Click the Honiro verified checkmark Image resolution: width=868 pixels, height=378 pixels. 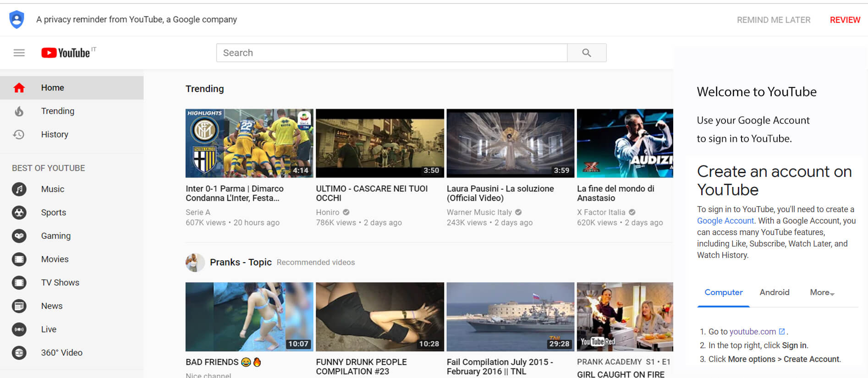pyautogui.click(x=346, y=212)
